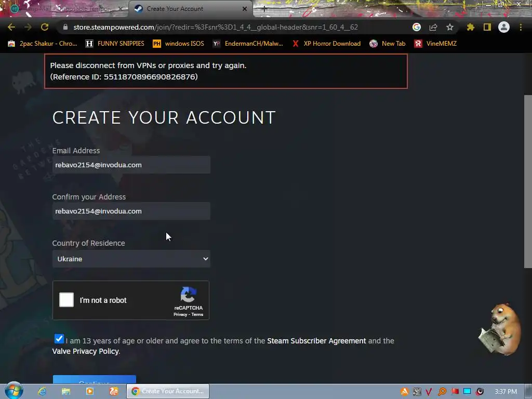Viewport: 532px width, 399px height.
Task: Click the blue Continue button
Action: [95, 380]
